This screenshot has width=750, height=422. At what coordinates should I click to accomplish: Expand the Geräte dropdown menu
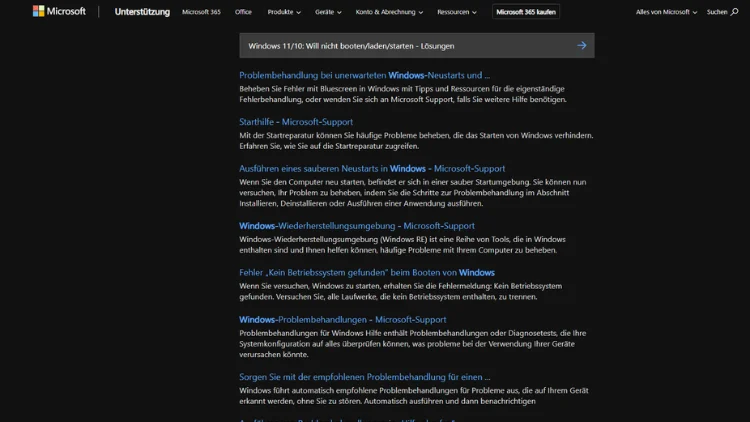tap(328, 12)
